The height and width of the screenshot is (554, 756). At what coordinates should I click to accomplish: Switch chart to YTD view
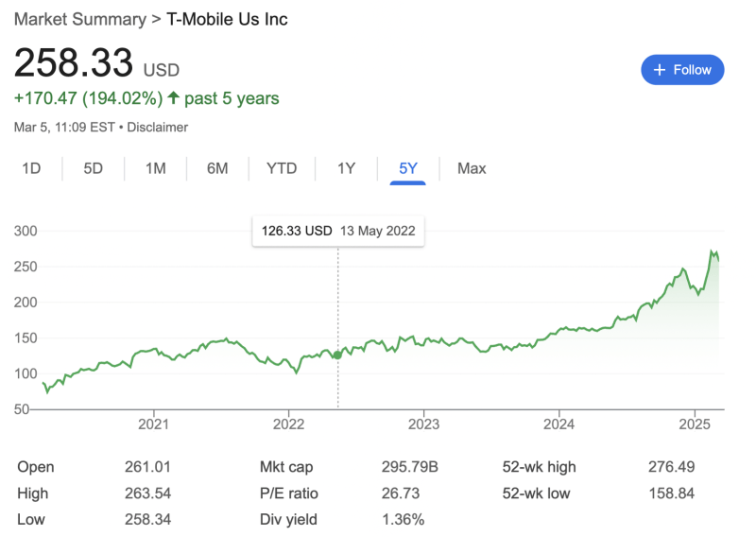tap(282, 168)
